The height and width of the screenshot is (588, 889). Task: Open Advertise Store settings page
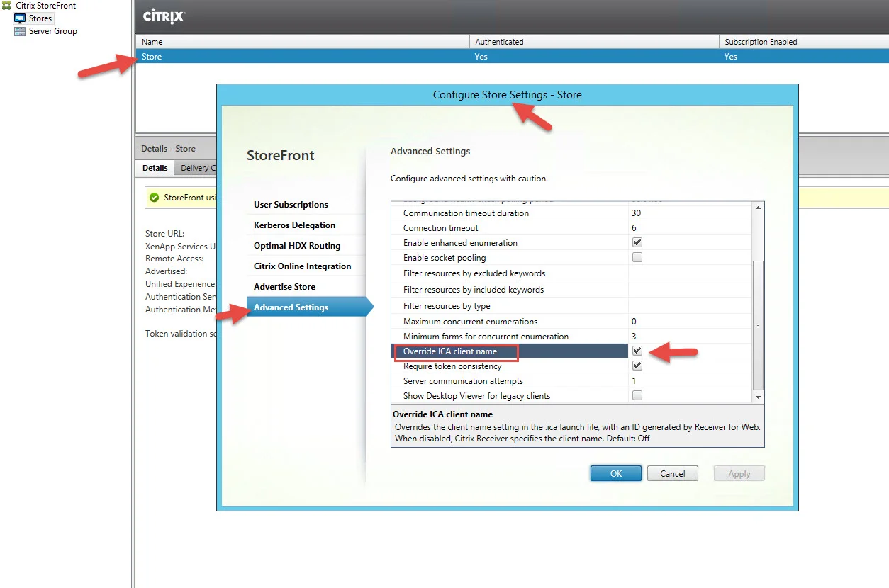coord(284,287)
